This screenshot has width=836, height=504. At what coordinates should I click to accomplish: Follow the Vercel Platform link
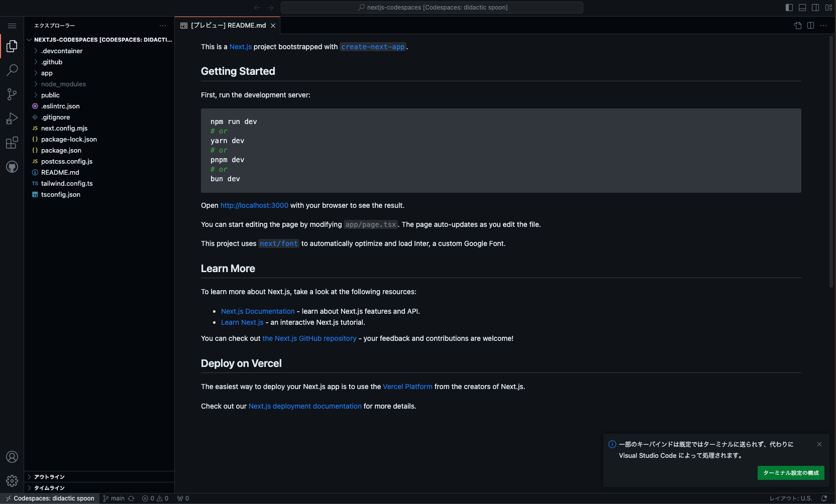[x=407, y=387]
